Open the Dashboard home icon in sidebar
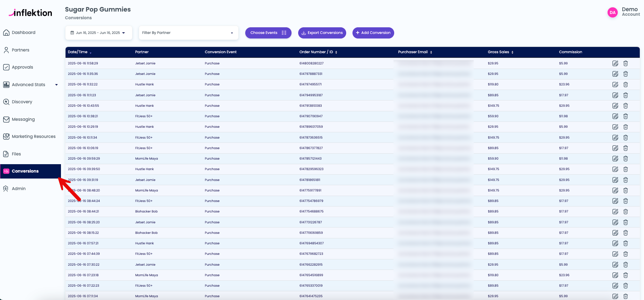The image size is (644, 300). coord(6,33)
